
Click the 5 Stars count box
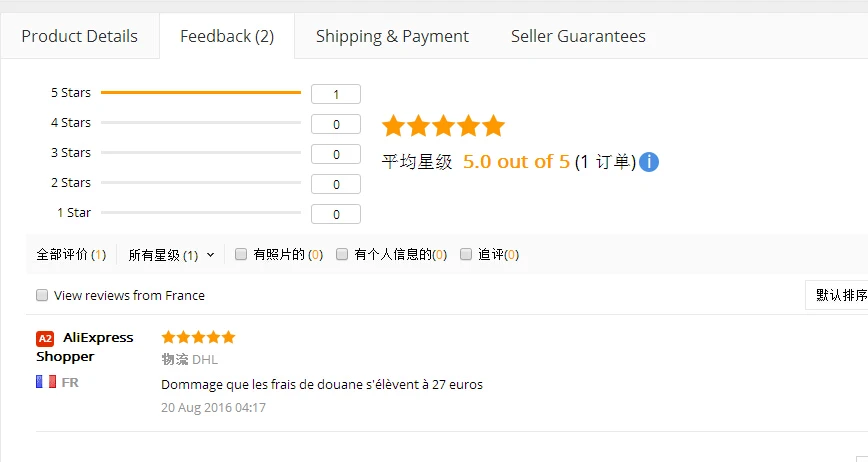pos(336,94)
